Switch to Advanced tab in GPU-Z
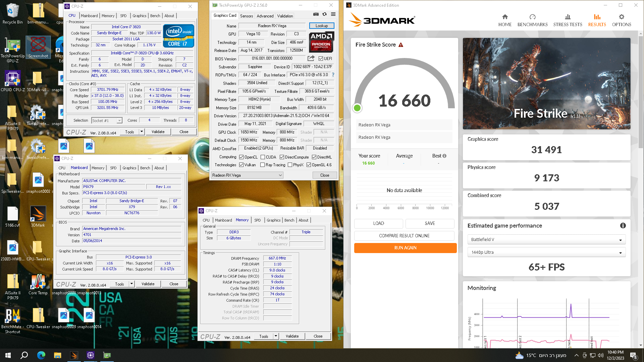 (265, 16)
